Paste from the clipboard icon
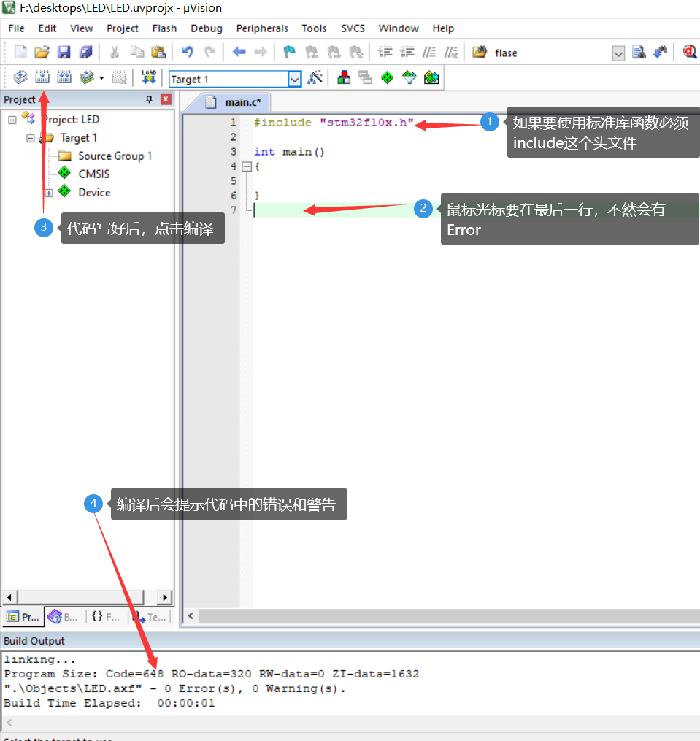 pos(158,52)
